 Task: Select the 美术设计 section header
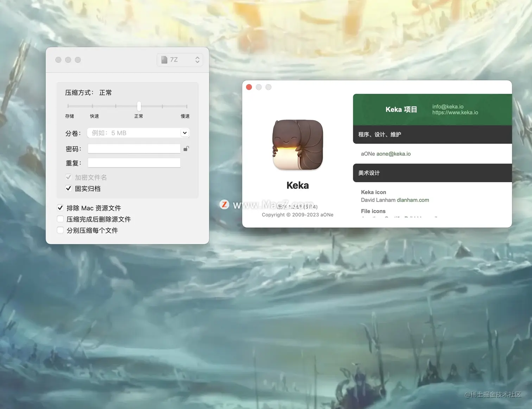tap(368, 173)
